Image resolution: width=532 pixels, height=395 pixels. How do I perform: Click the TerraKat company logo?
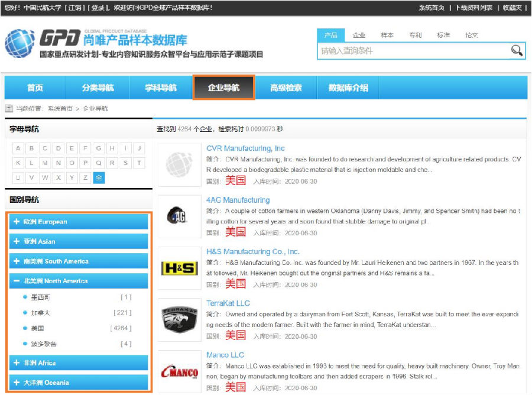click(179, 320)
